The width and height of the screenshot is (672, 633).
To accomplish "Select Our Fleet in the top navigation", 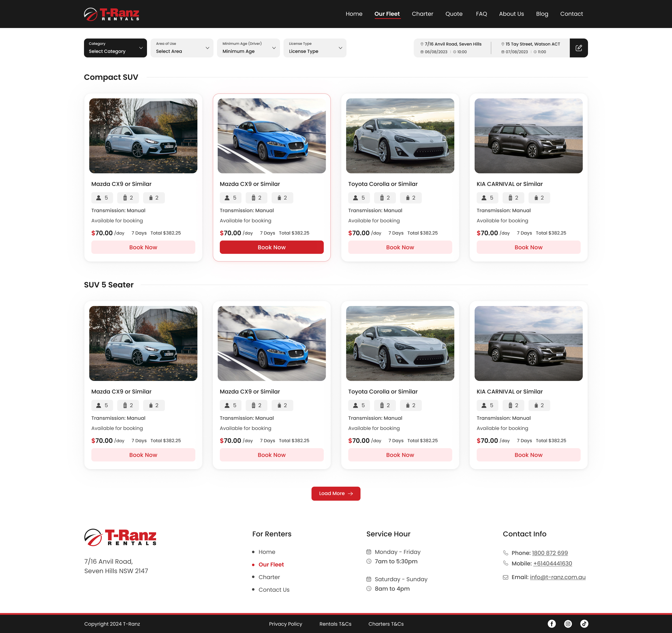I will pyautogui.click(x=387, y=14).
